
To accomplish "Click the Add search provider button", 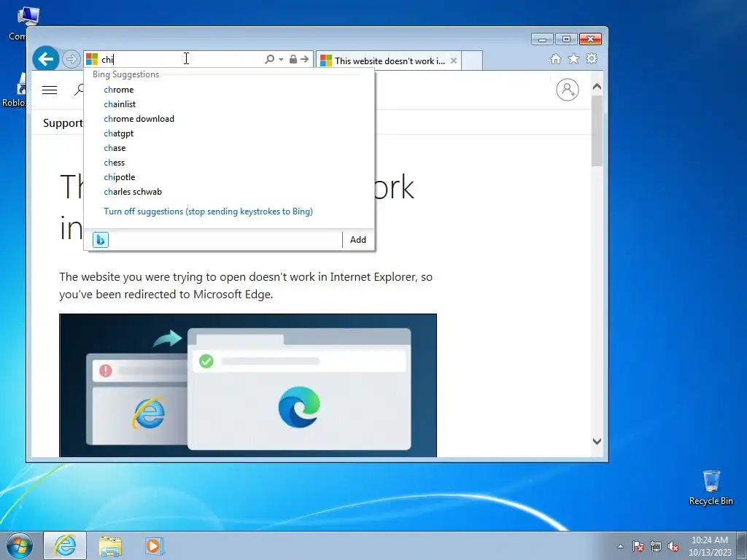I will pos(358,239).
